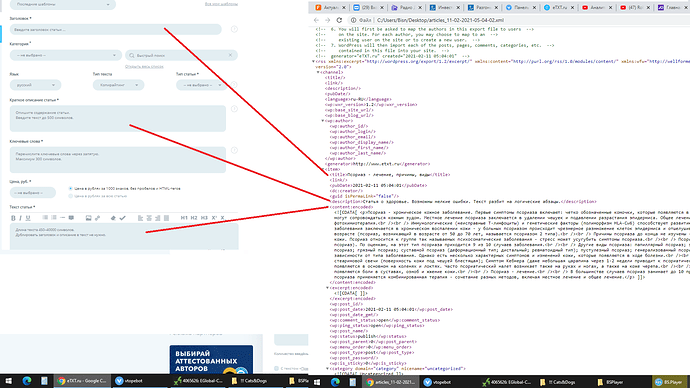The width and height of the screenshot is (690, 388).
Task: Set H2 heading in the editor toolbar
Action: tap(194, 218)
